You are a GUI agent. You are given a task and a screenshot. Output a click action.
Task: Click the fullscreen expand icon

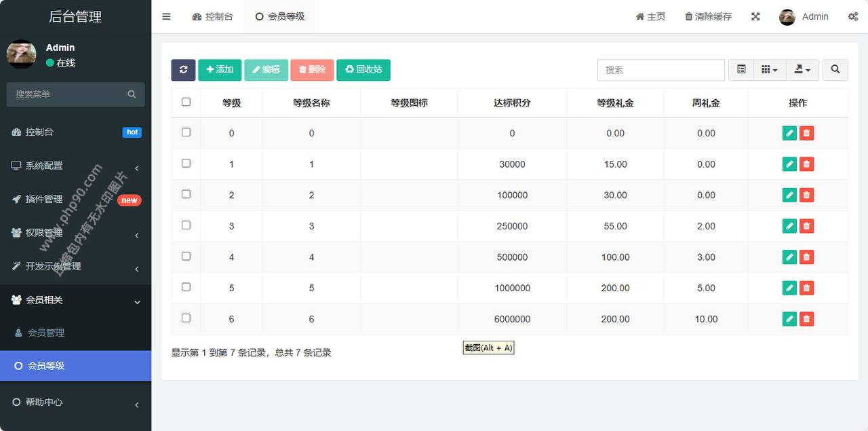pos(755,17)
